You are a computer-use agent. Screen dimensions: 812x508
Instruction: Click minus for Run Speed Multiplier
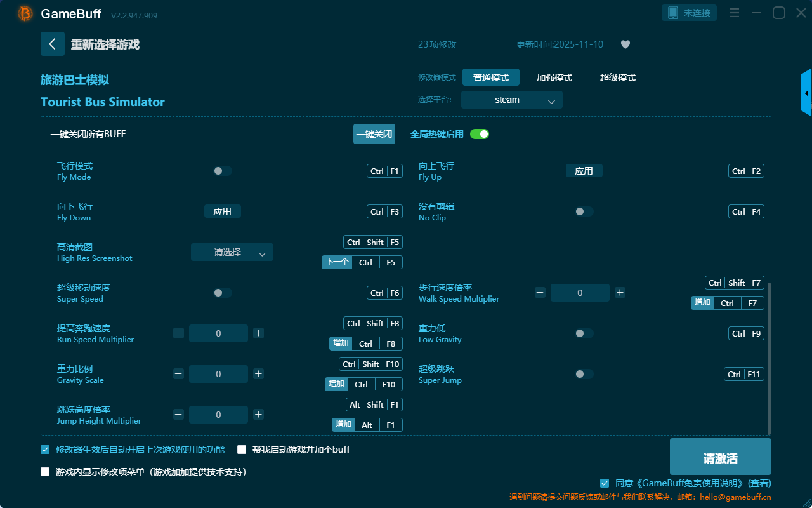(178, 333)
